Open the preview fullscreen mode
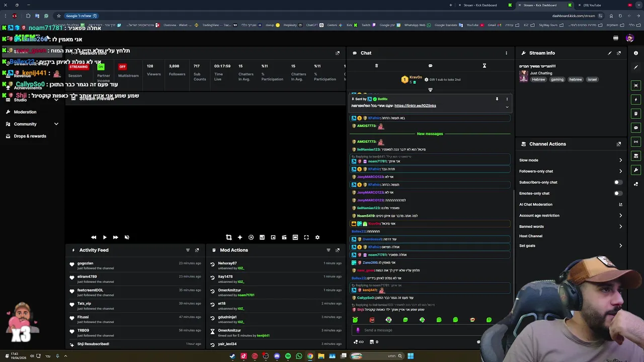The image size is (644, 362). coord(306,237)
